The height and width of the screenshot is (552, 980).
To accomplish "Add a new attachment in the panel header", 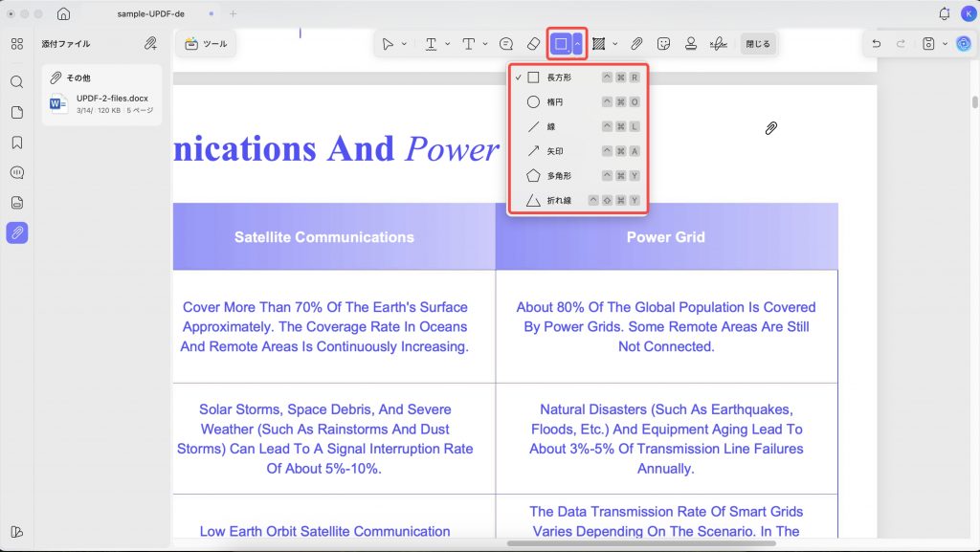I will point(150,43).
